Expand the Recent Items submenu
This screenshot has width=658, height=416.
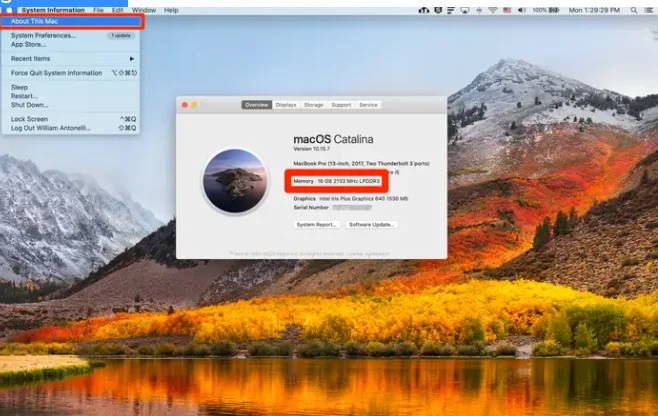(x=70, y=59)
